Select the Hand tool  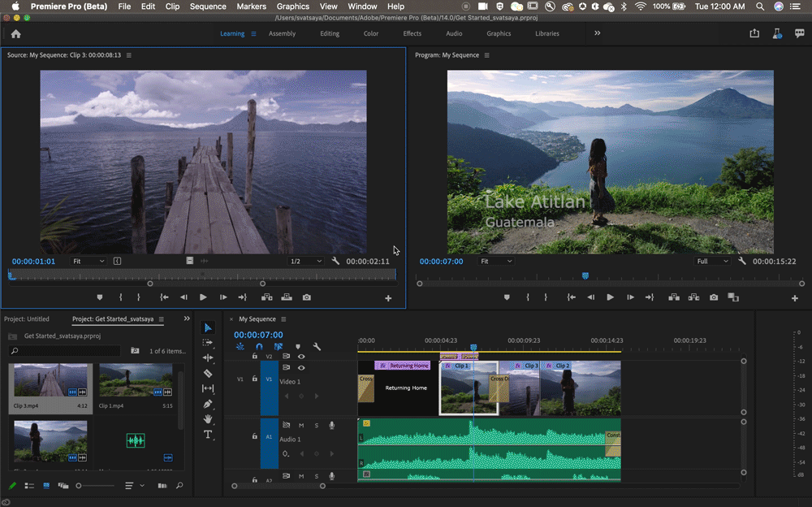208,419
